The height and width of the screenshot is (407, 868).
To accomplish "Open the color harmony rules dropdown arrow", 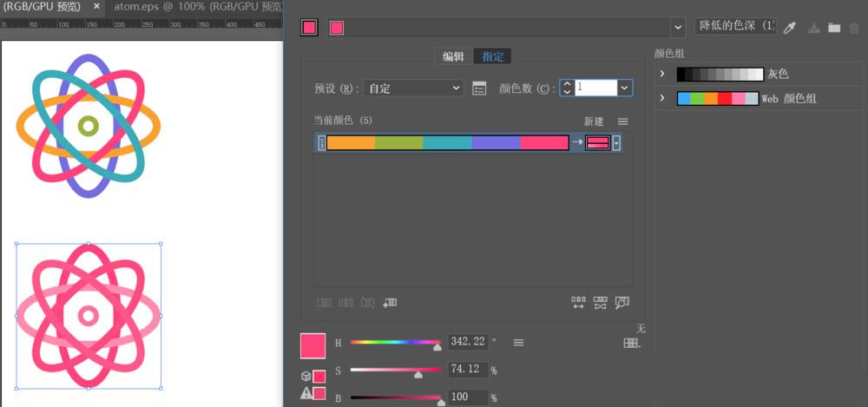I will tap(678, 28).
